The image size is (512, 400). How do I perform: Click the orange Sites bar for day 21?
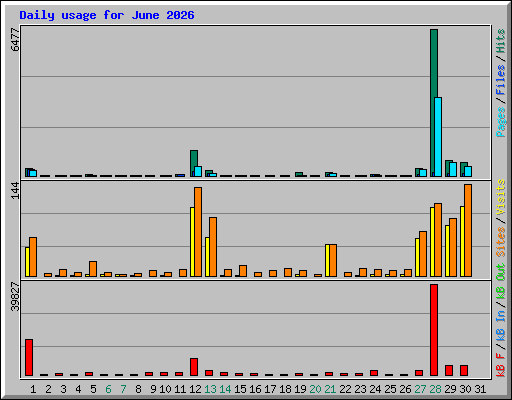tap(333, 260)
